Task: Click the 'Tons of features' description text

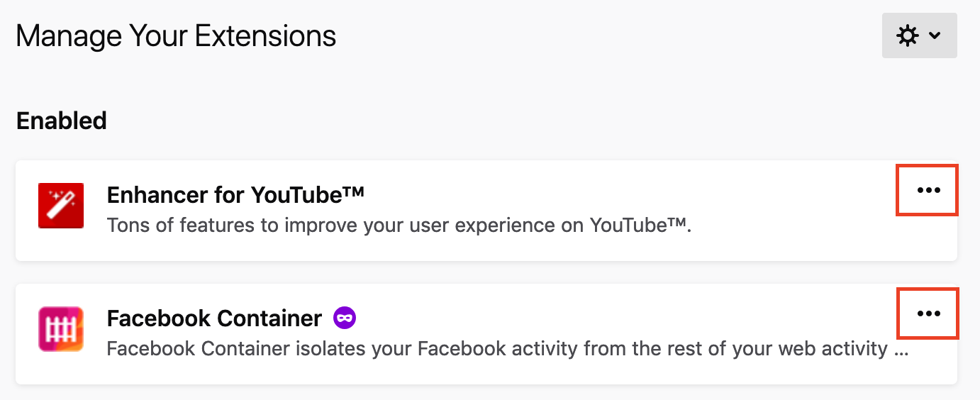Action: point(399,226)
